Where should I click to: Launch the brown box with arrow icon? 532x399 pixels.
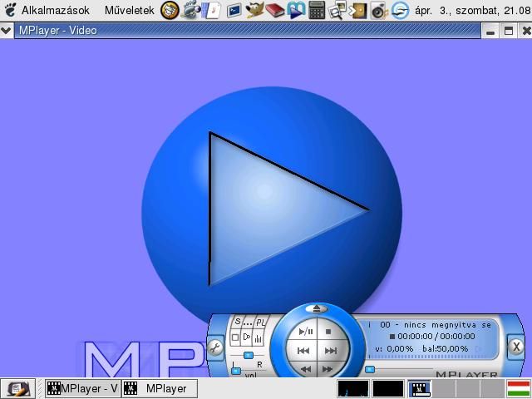pyautogui.click(x=357, y=11)
